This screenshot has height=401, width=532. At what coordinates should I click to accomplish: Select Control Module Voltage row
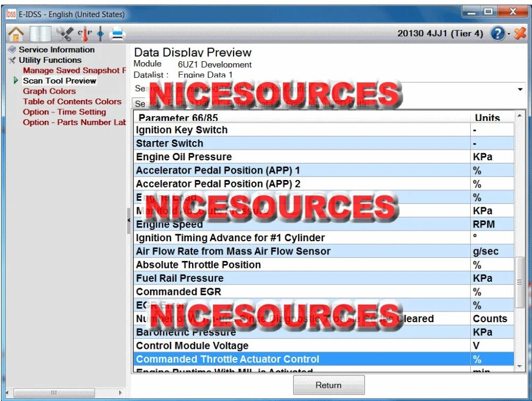pyautogui.click(x=324, y=346)
